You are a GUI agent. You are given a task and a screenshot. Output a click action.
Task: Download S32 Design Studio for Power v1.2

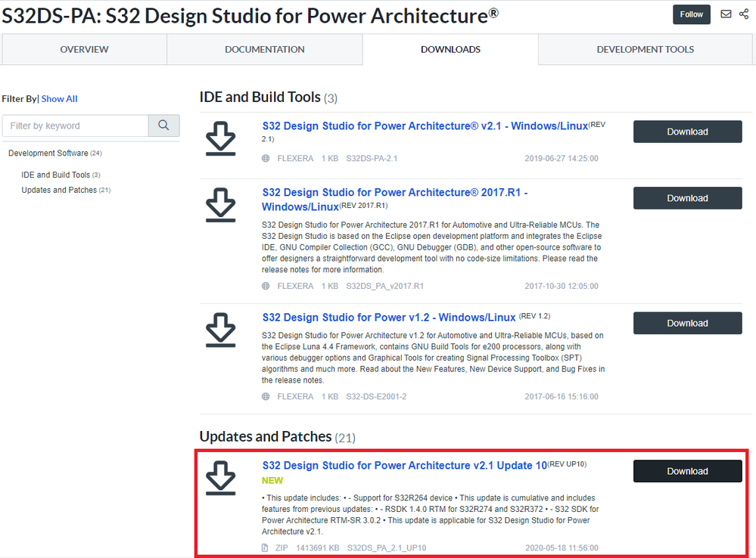(x=688, y=324)
